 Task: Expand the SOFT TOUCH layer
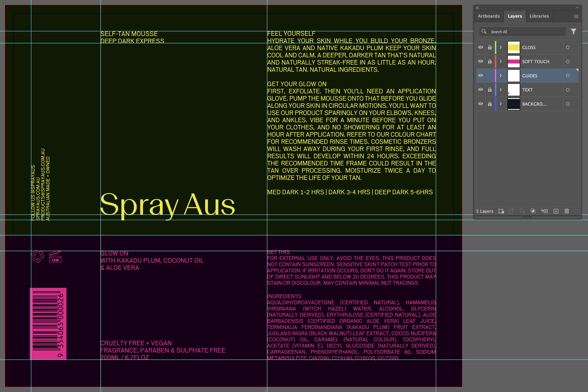click(501, 62)
